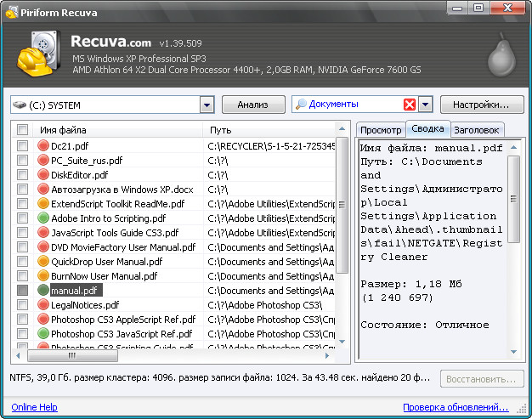This screenshot has width=532, height=419.
Task: Click the red status dot for JavaScript Tools Guide CS3.pdf
Action: coord(43,232)
